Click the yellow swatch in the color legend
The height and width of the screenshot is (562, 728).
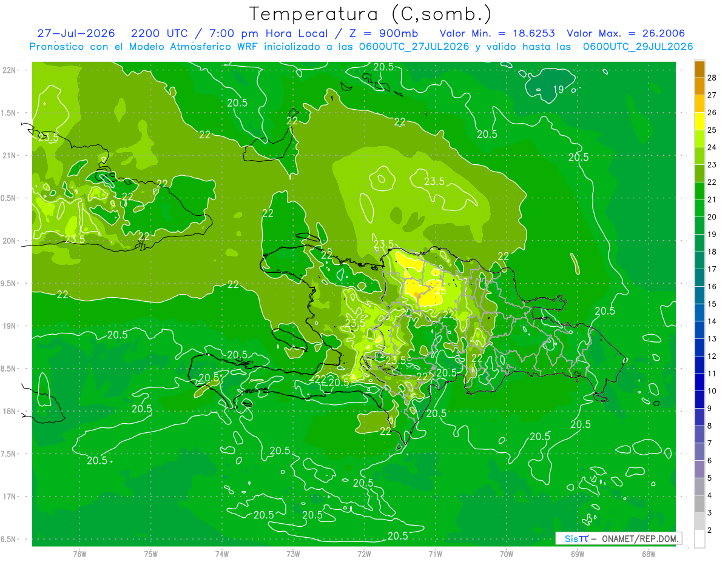[x=699, y=121]
